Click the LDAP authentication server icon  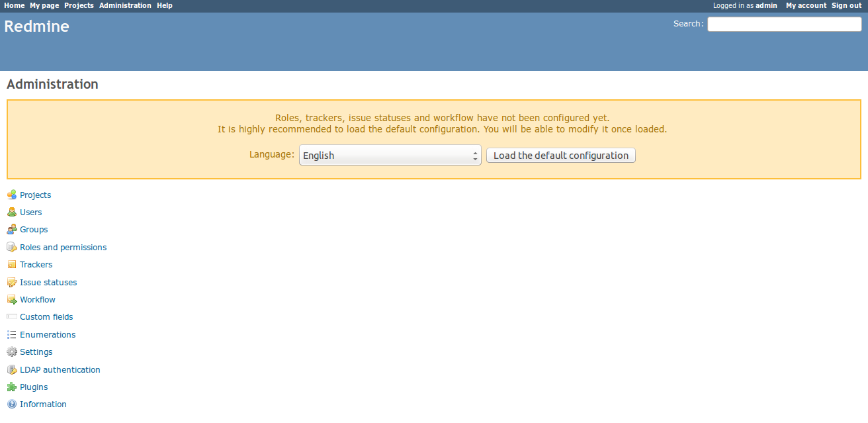(12, 369)
